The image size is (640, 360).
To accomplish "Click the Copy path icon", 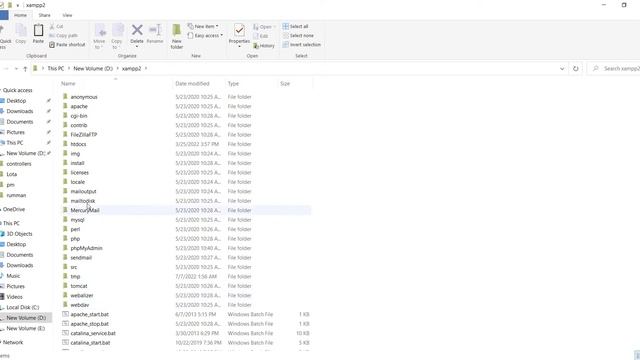I will (52, 36).
